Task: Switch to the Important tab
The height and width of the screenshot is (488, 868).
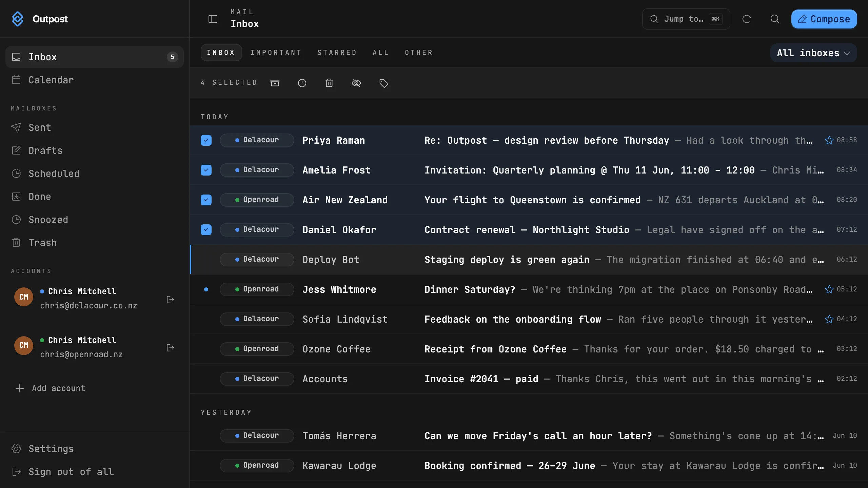Action: pyautogui.click(x=276, y=53)
